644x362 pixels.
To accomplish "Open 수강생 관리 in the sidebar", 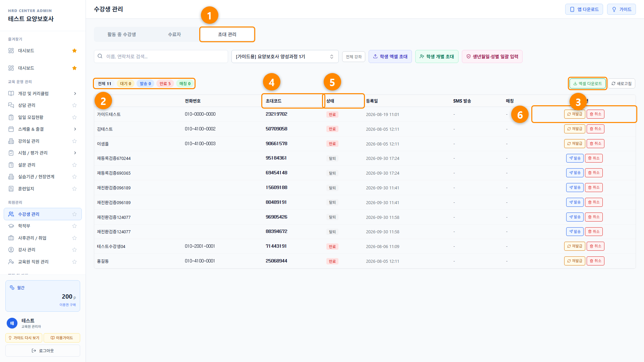I will 43,214.
